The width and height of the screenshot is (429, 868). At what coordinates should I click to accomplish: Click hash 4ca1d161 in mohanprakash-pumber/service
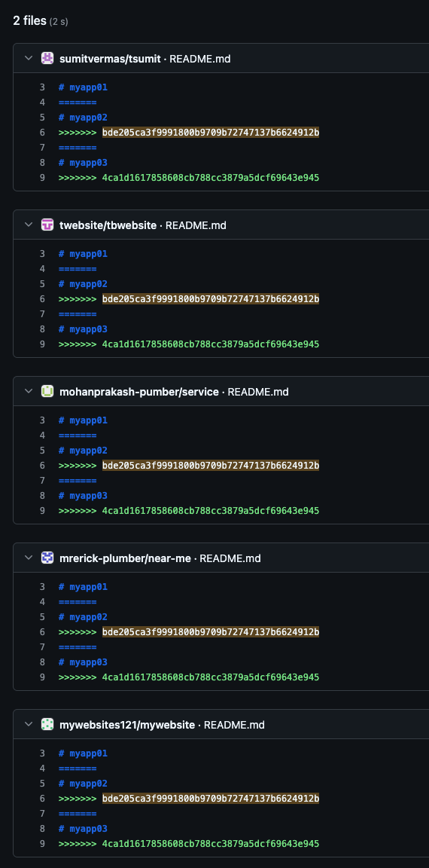[211, 510]
